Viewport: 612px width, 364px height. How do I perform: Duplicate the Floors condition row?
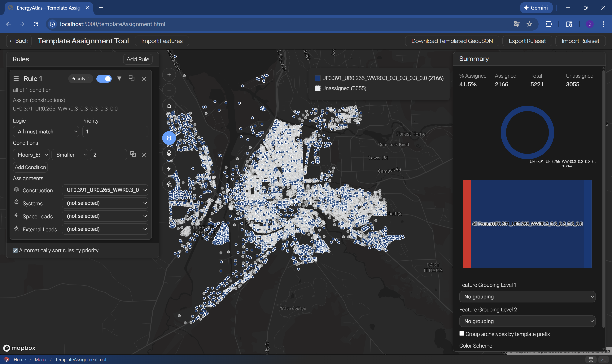pyautogui.click(x=133, y=154)
